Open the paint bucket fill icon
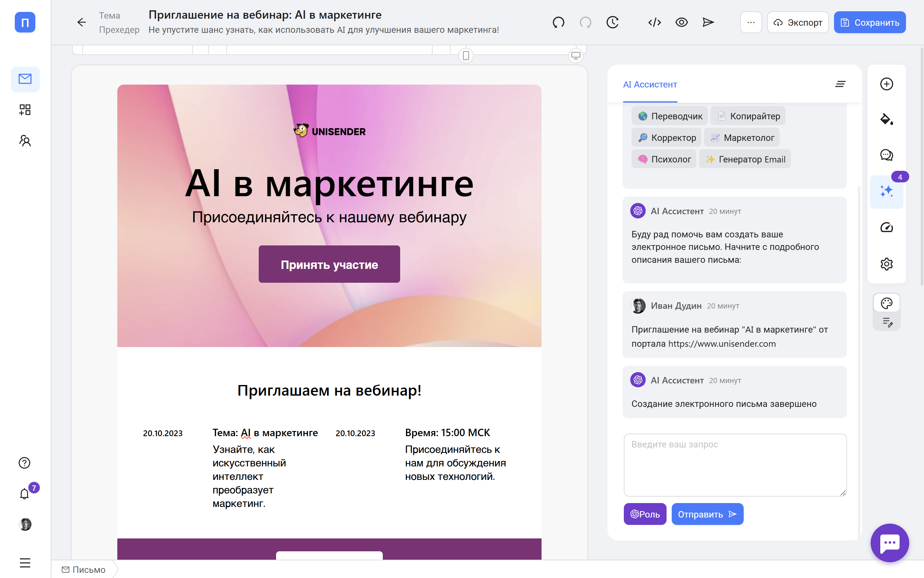Screen dimensions: 924x578 [x=886, y=119]
